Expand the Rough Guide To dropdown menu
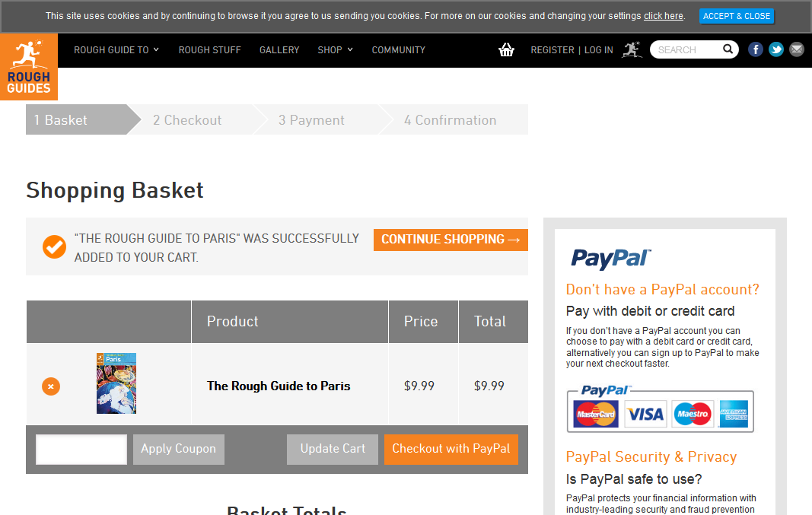This screenshot has width=812, height=515. pos(116,50)
